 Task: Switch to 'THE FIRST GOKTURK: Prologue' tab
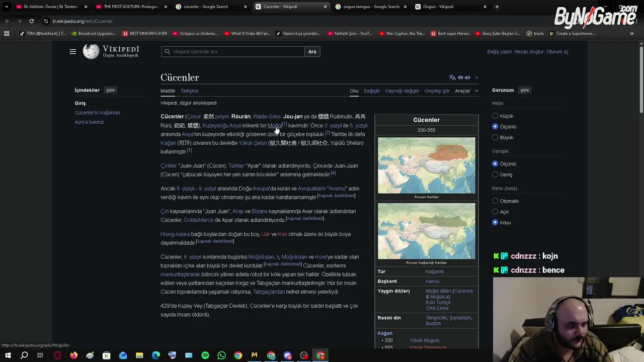pyautogui.click(x=131, y=7)
